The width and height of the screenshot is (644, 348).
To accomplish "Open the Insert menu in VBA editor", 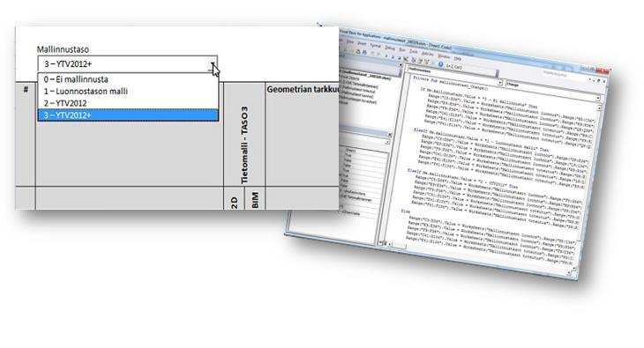I will click(362, 43).
